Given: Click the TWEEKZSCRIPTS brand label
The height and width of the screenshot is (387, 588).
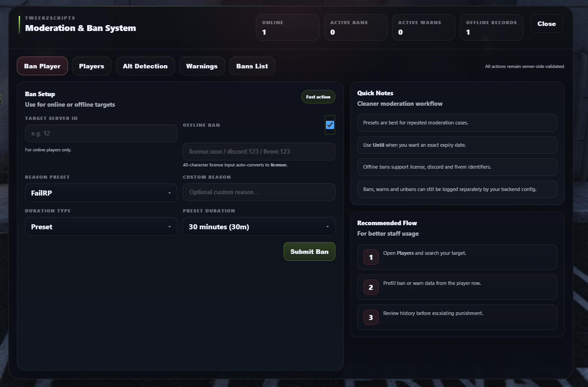Looking at the screenshot, I should pos(50,18).
